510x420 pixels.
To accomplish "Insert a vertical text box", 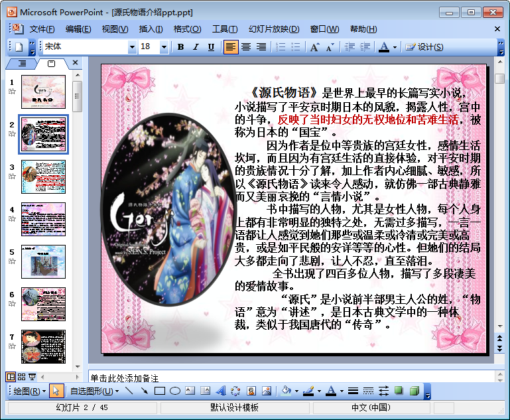I will [x=205, y=391].
